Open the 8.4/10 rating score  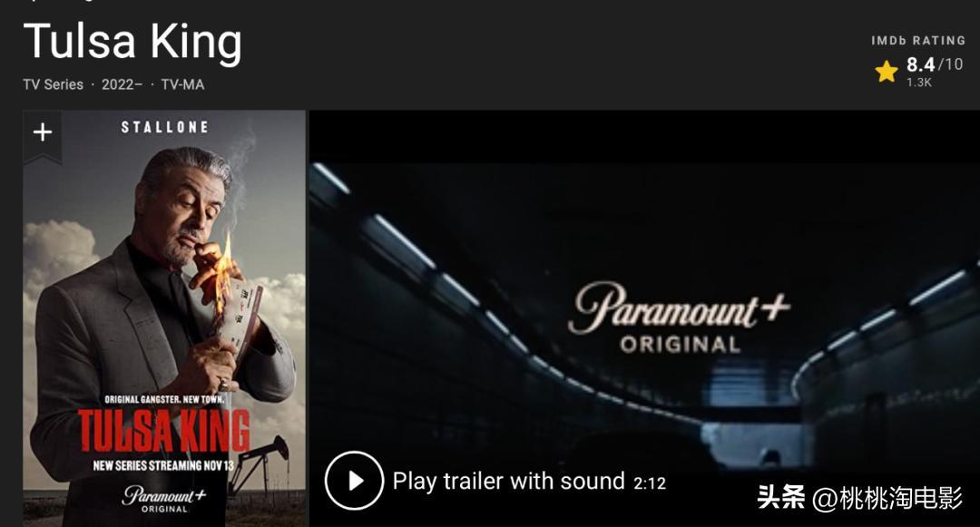coord(935,64)
